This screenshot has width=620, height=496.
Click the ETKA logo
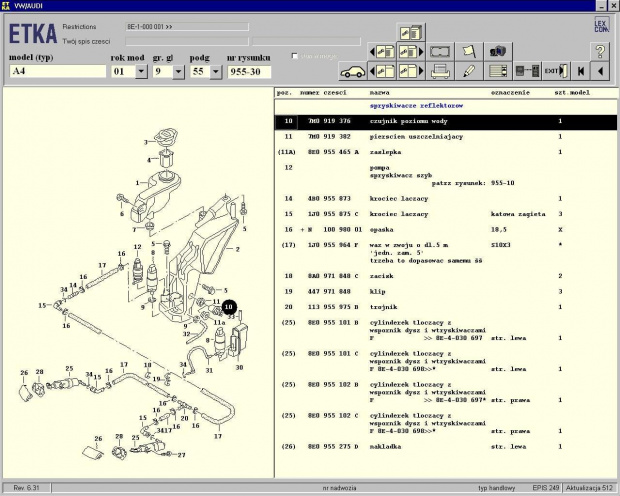pos(33,34)
